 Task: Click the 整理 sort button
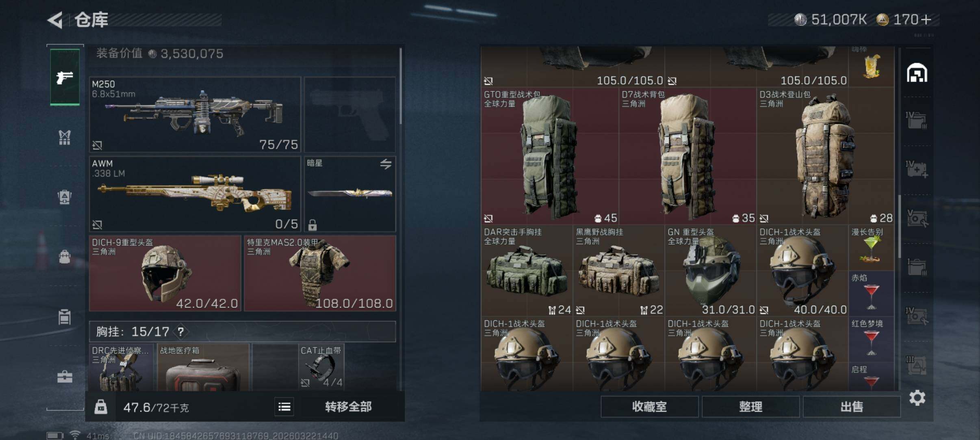[750, 407]
